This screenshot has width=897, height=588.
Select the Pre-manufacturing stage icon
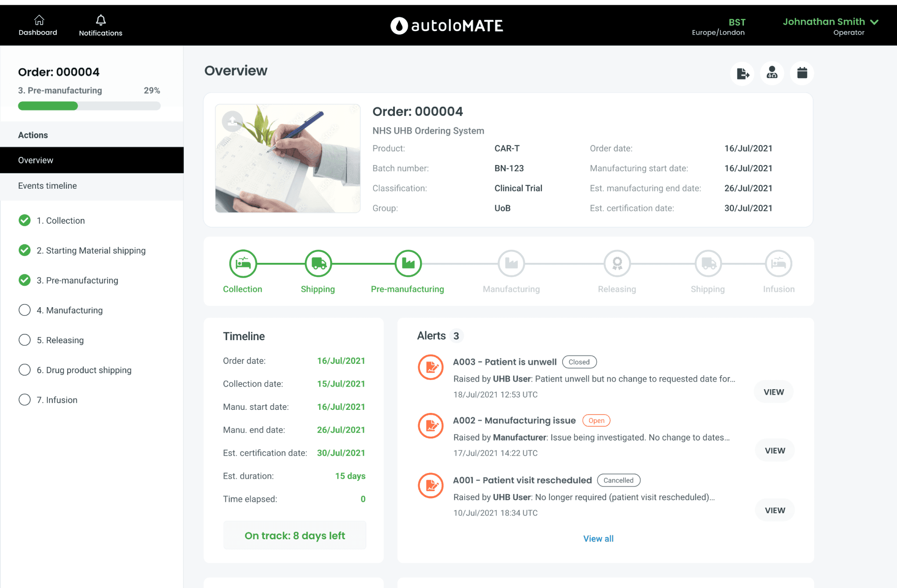pos(408,263)
